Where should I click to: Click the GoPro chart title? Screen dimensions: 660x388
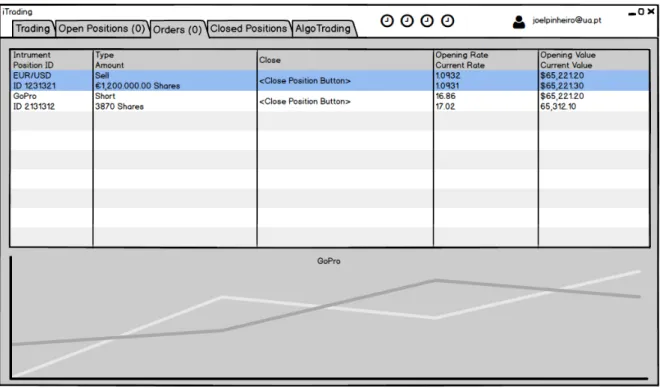tap(329, 261)
